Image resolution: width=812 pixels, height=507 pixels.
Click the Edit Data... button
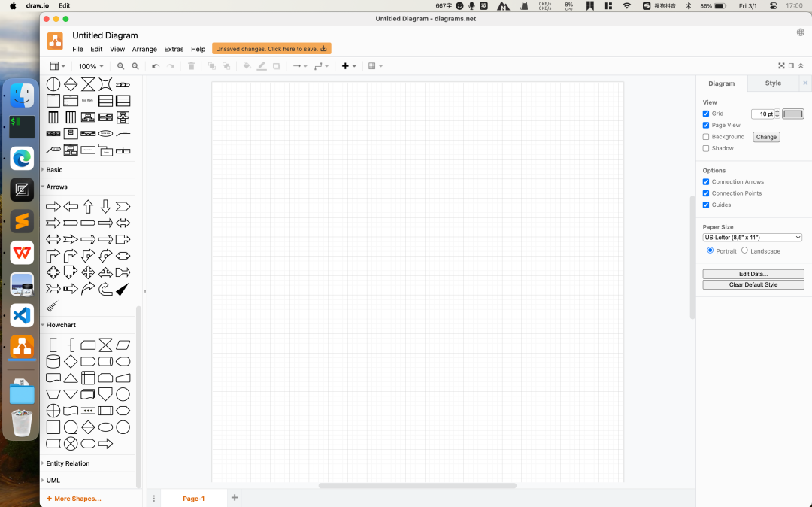coord(753,274)
